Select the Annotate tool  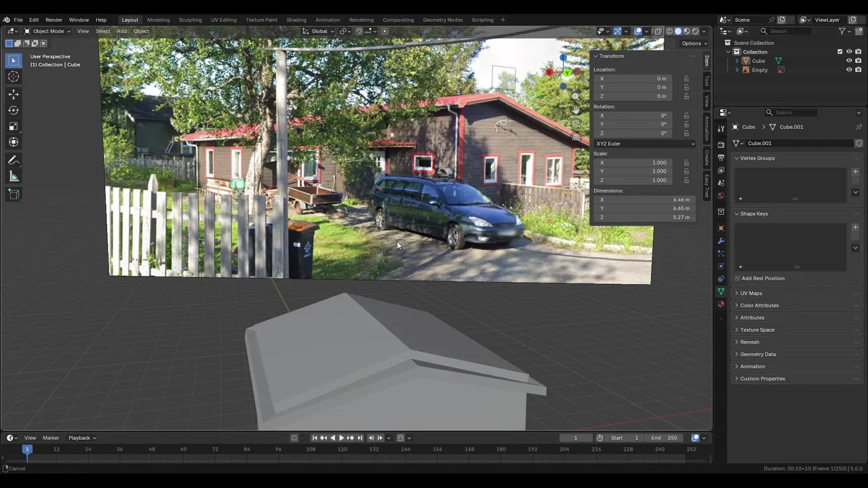(x=14, y=161)
